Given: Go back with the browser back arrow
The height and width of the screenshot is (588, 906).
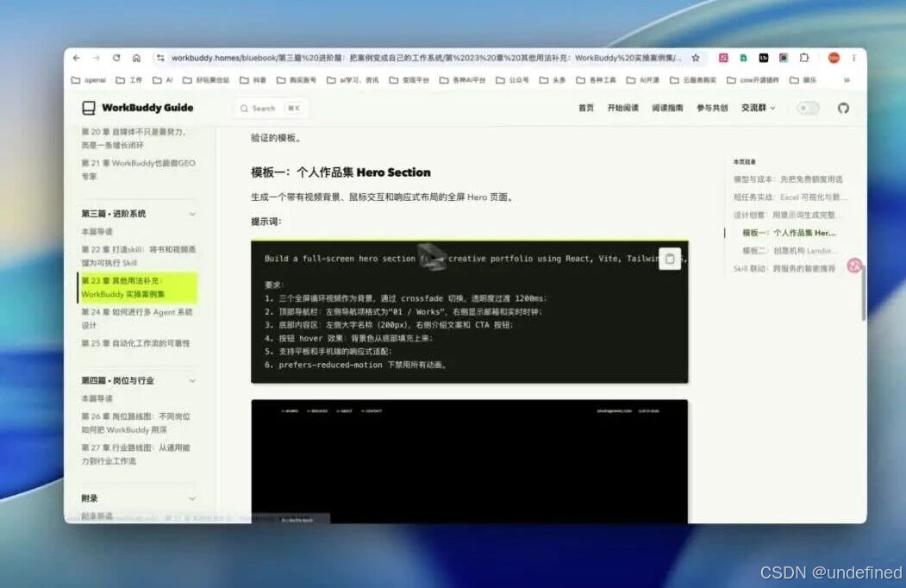Looking at the screenshot, I should coord(76,58).
